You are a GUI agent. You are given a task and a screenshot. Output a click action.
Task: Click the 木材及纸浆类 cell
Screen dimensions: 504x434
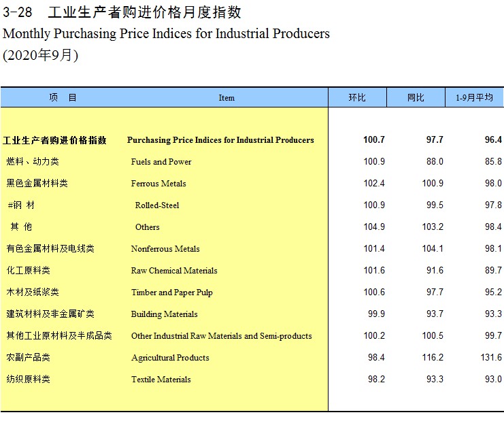(33, 293)
